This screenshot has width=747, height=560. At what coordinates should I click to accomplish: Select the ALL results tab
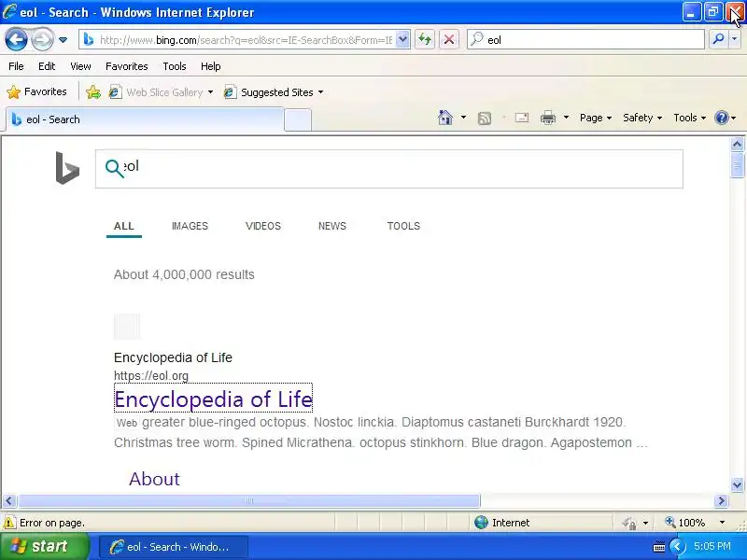pyautogui.click(x=124, y=226)
